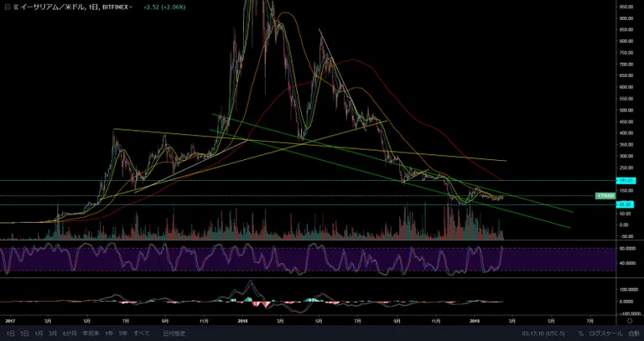644x341 pixels.
Task: Set range to 6か月
Action: click(x=70, y=333)
